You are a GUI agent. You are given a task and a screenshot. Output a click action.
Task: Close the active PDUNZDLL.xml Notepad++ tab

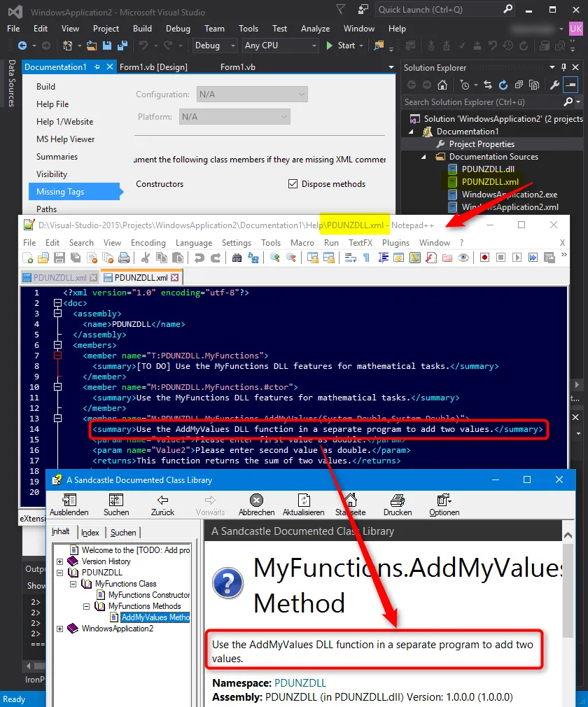pyautogui.click(x=174, y=278)
